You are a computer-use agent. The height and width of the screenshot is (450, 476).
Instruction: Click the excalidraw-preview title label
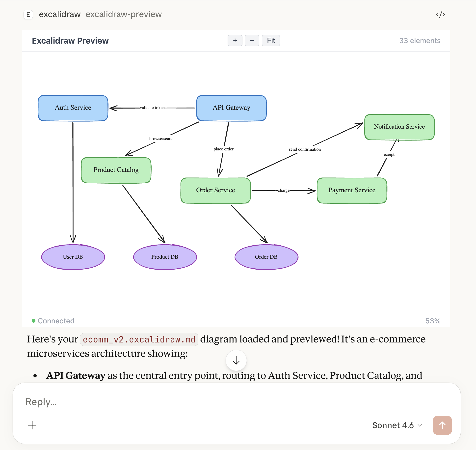pos(124,14)
